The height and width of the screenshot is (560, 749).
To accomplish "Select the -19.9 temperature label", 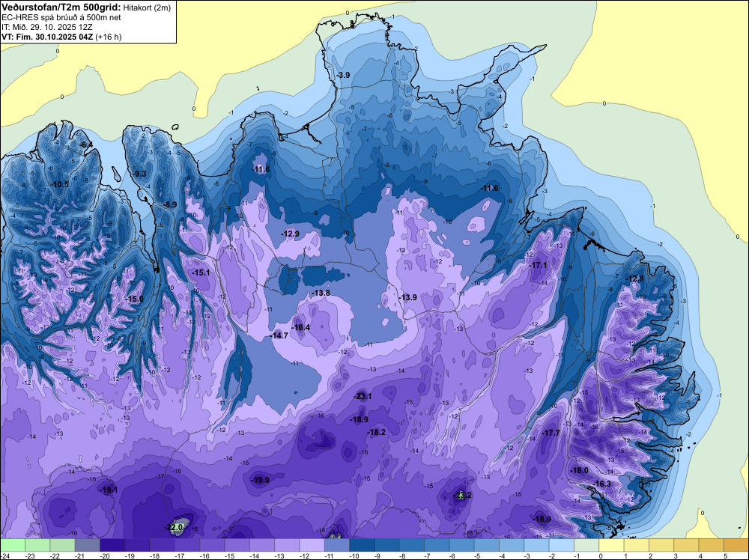I will [x=260, y=480].
